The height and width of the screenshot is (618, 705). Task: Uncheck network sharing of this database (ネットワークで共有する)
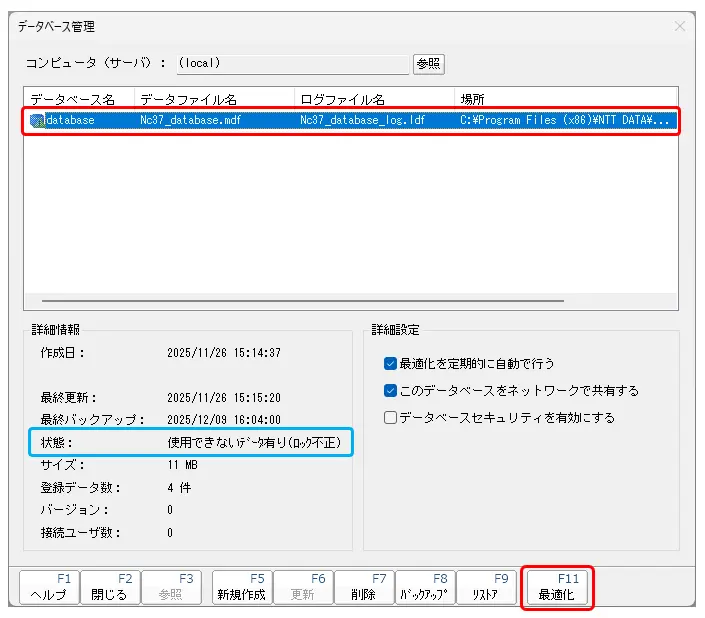coord(391,390)
